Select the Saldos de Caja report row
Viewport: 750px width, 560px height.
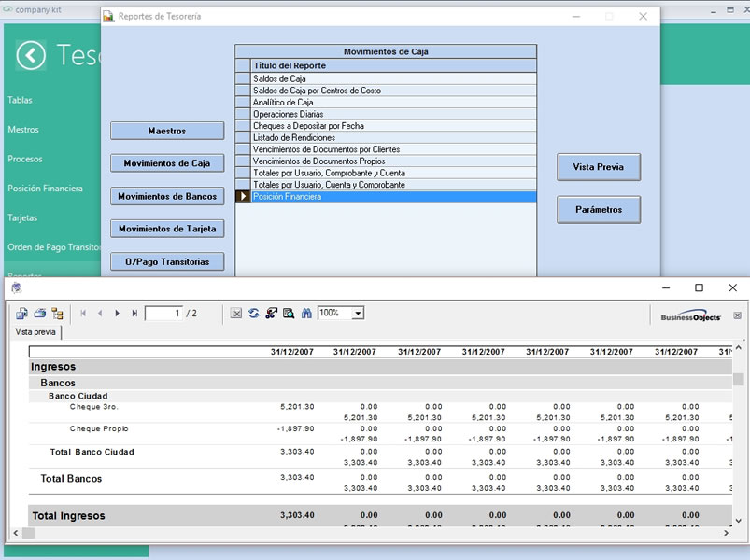point(394,78)
